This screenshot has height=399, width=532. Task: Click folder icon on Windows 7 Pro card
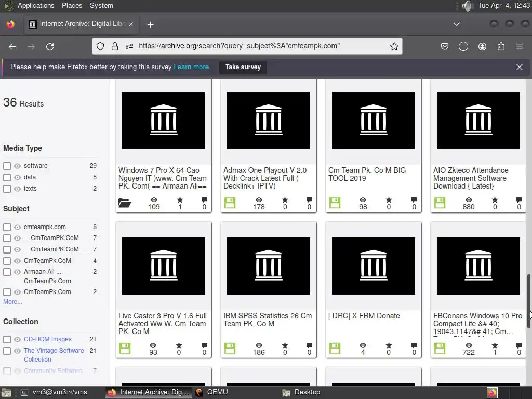pyautogui.click(x=125, y=203)
